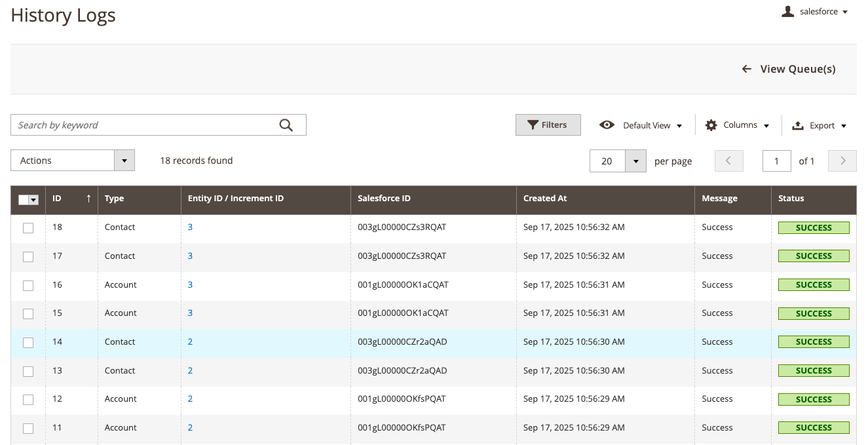The width and height of the screenshot is (868, 445).
Task: Click the search magnifier icon
Action: [x=286, y=125]
